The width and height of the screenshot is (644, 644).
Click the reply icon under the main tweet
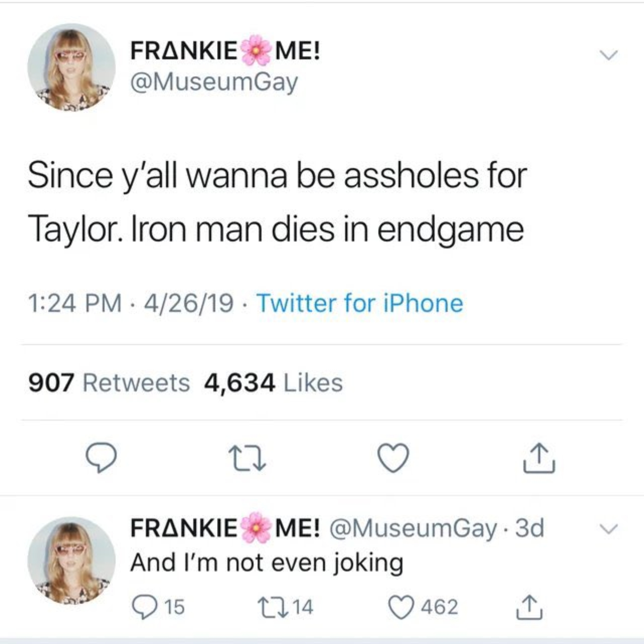point(101,458)
